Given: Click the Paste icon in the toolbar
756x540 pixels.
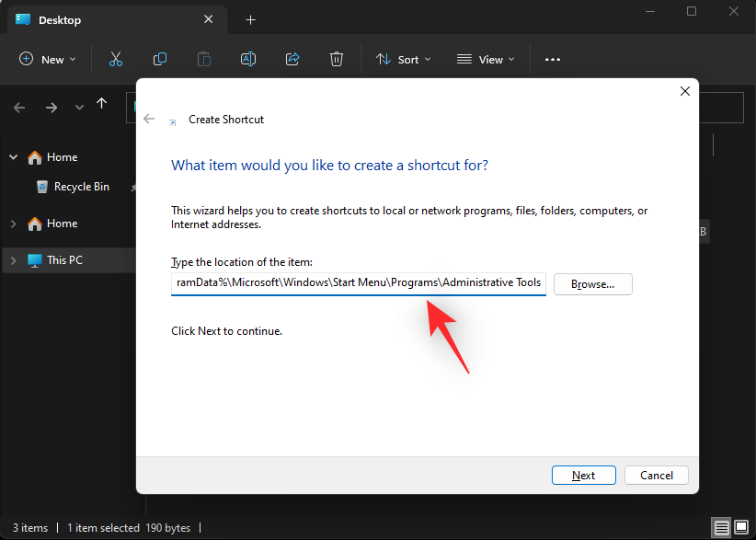Looking at the screenshot, I should [x=203, y=59].
